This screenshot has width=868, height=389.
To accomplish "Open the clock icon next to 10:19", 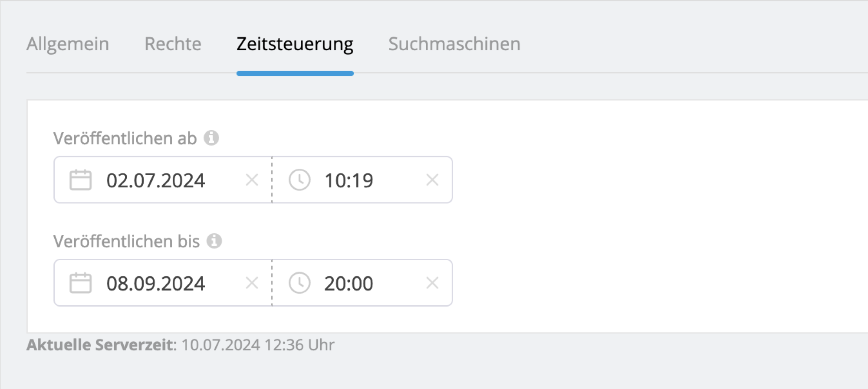I will click(299, 180).
